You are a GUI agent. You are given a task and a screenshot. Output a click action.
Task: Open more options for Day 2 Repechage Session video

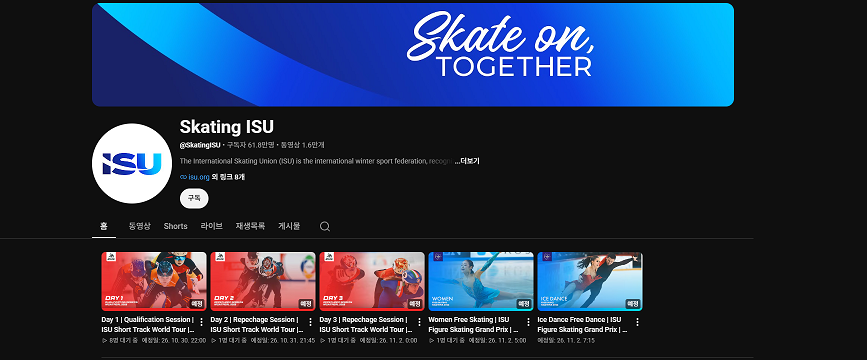[x=310, y=322]
